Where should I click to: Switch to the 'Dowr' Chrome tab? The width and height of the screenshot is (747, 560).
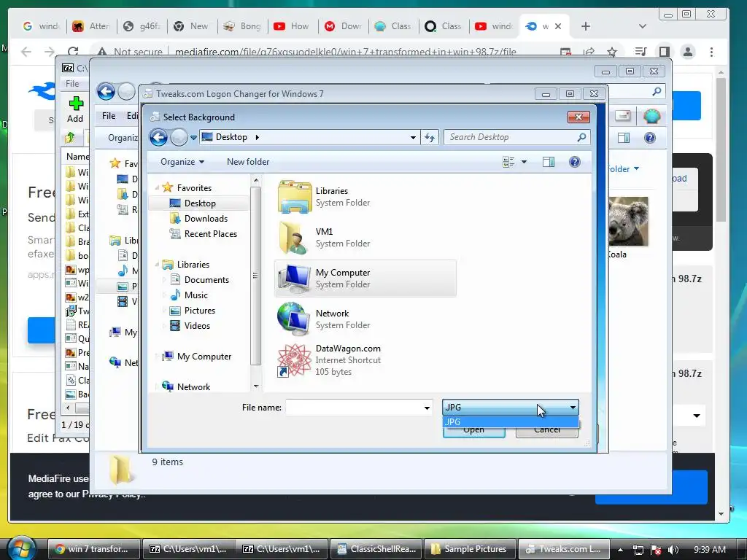(x=343, y=26)
